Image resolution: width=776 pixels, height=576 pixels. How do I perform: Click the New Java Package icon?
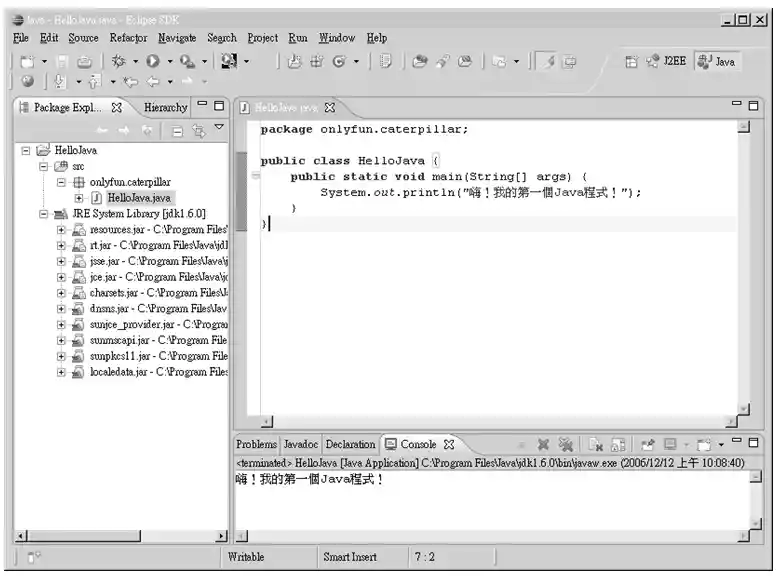(317, 61)
